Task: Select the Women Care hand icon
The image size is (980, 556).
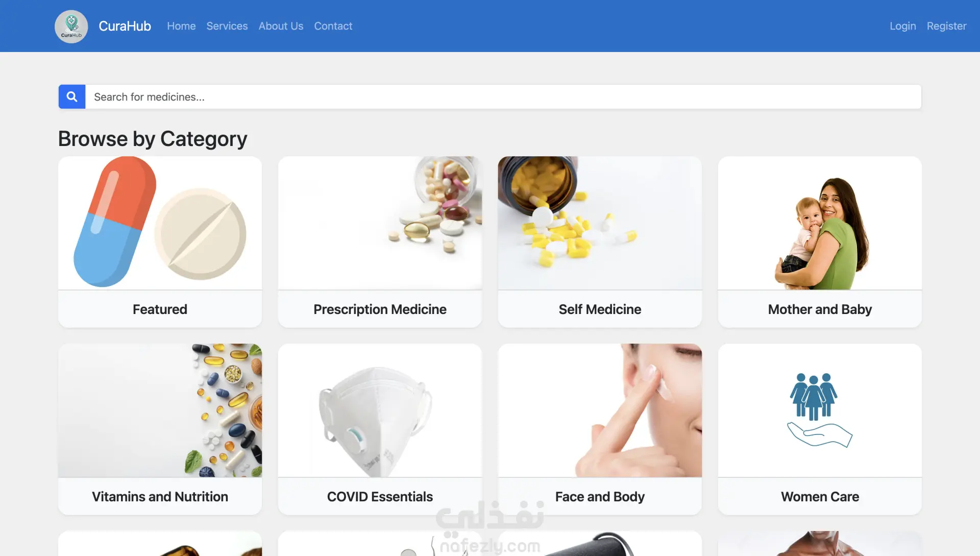Action: [820, 410]
